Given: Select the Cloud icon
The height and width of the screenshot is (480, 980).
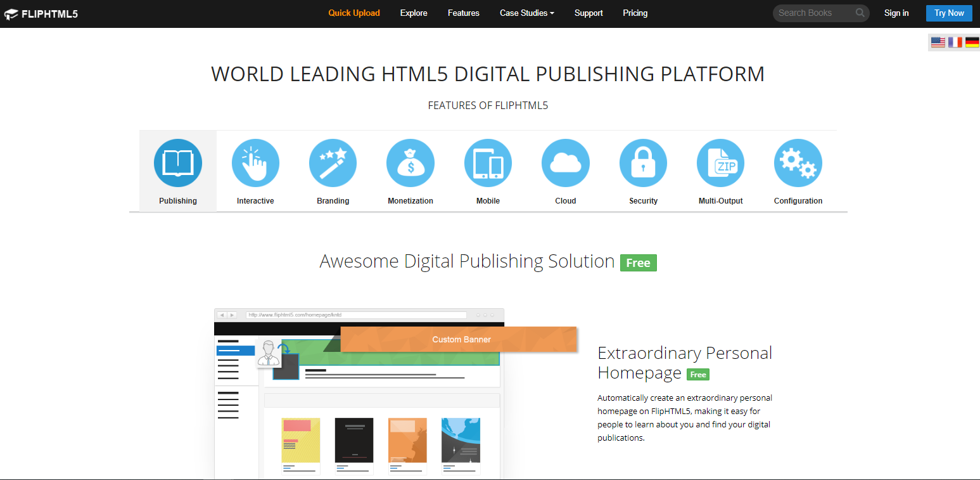Looking at the screenshot, I should [x=566, y=163].
